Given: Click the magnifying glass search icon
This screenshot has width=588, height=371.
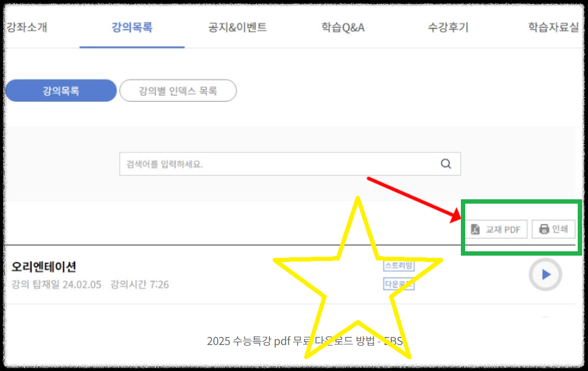Looking at the screenshot, I should pos(446,164).
